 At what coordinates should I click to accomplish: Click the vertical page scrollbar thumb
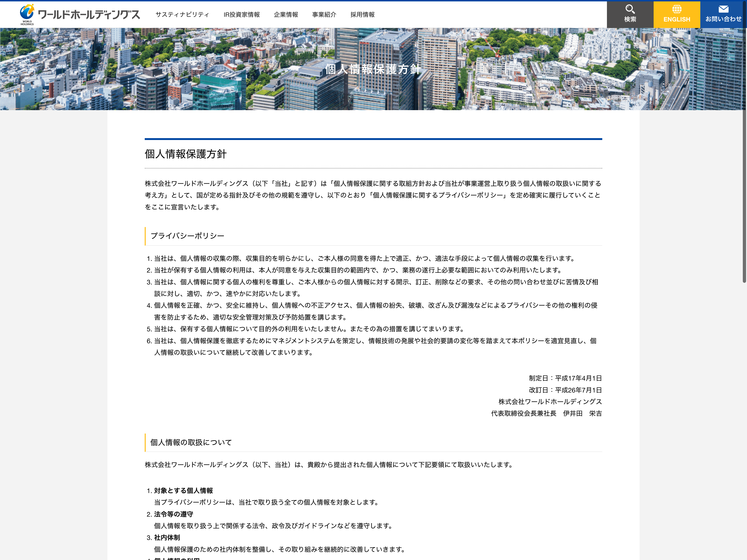point(744,142)
